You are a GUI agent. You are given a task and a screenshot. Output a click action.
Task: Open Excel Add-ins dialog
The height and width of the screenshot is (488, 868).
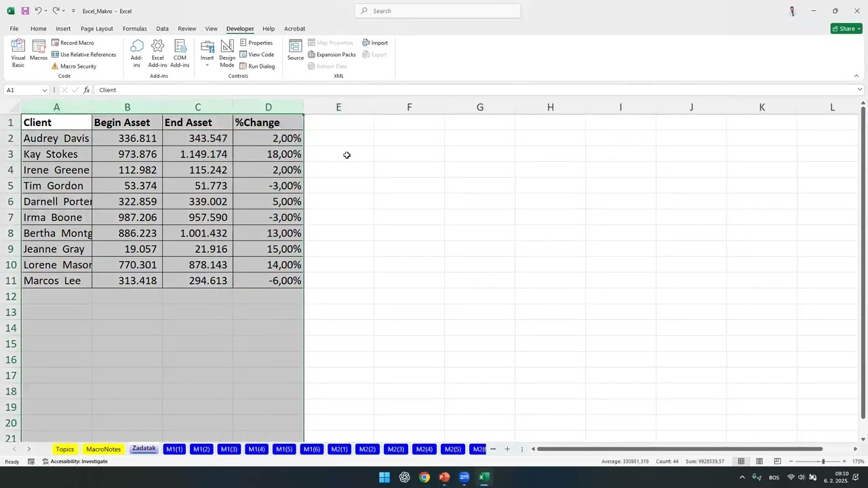pos(158,54)
